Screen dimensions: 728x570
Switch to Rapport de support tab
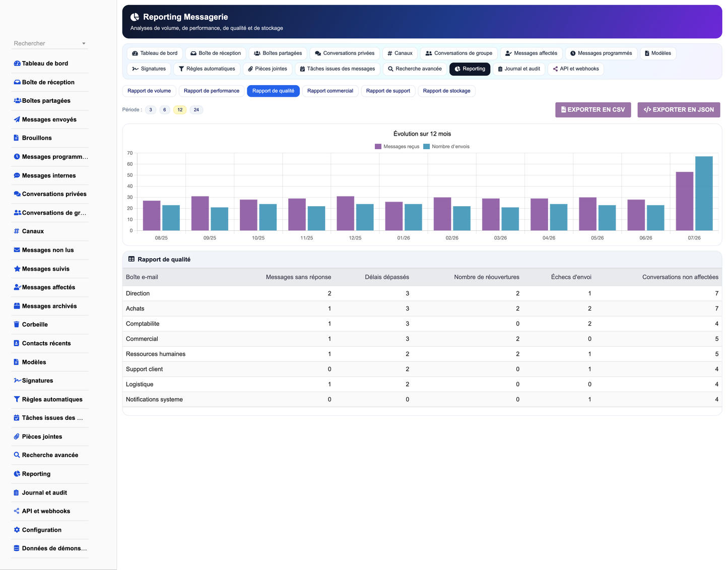pos(388,91)
